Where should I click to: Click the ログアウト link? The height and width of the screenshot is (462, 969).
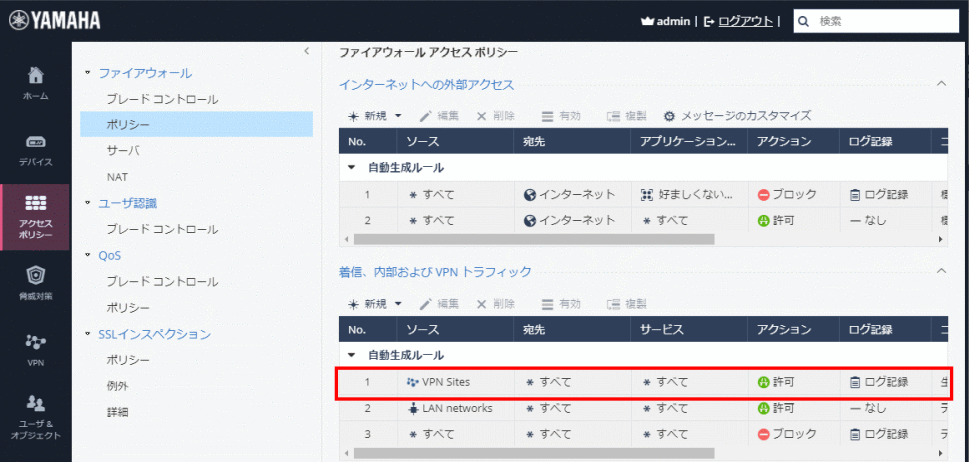[745, 21]
